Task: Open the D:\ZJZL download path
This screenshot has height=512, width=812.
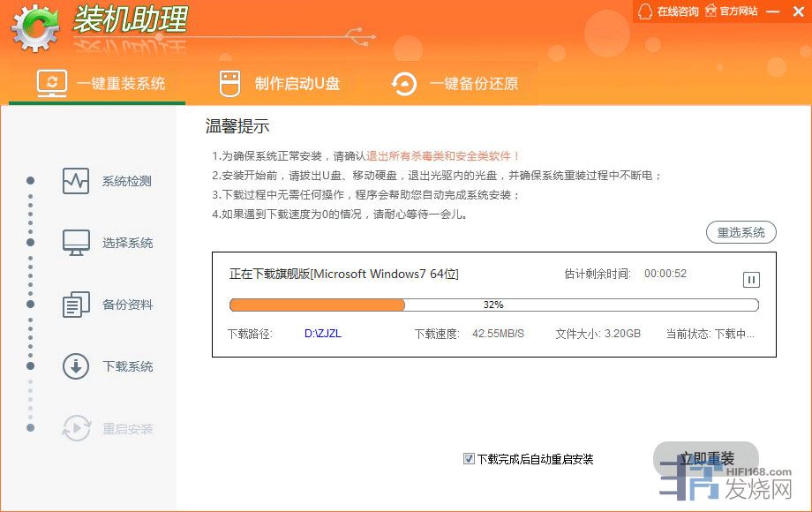Action: coord(322,334)
